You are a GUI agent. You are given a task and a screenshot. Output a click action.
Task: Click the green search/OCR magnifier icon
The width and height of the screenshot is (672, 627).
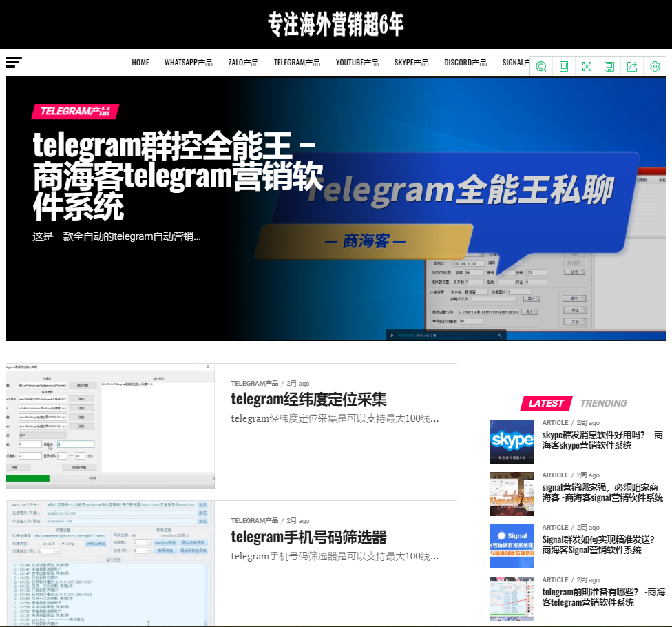click(x=541, y=66)
